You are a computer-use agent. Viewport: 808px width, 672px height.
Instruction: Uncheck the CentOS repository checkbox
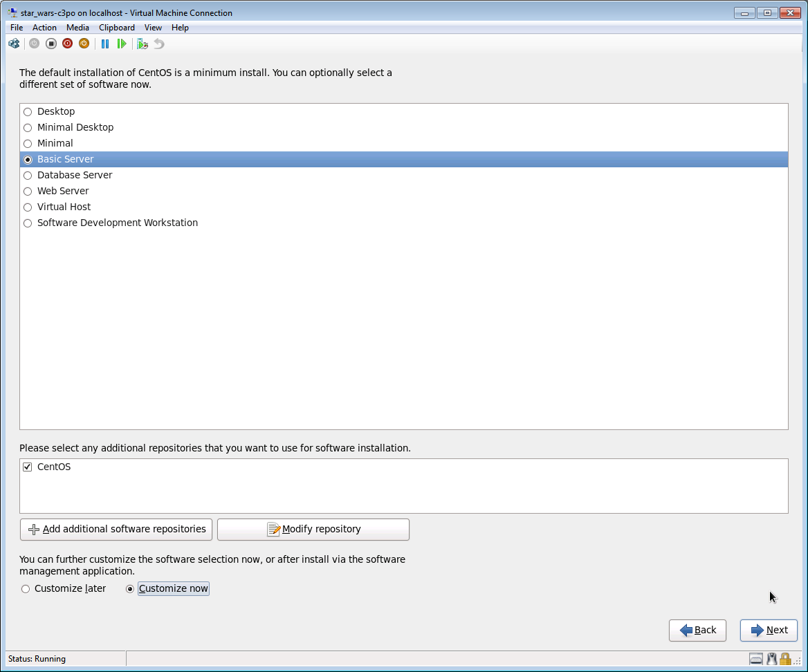(27, 467)
